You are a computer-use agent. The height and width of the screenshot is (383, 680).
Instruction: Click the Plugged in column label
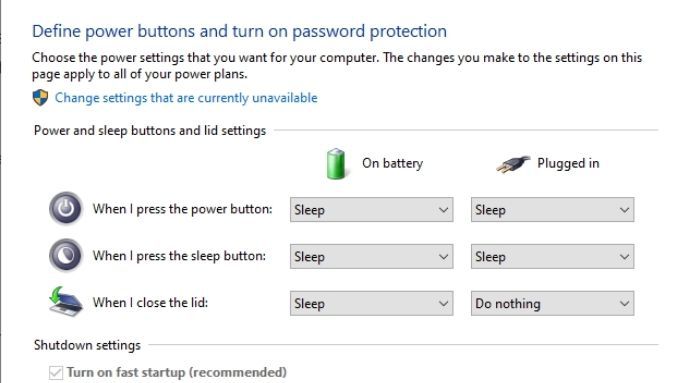(568, 164)
